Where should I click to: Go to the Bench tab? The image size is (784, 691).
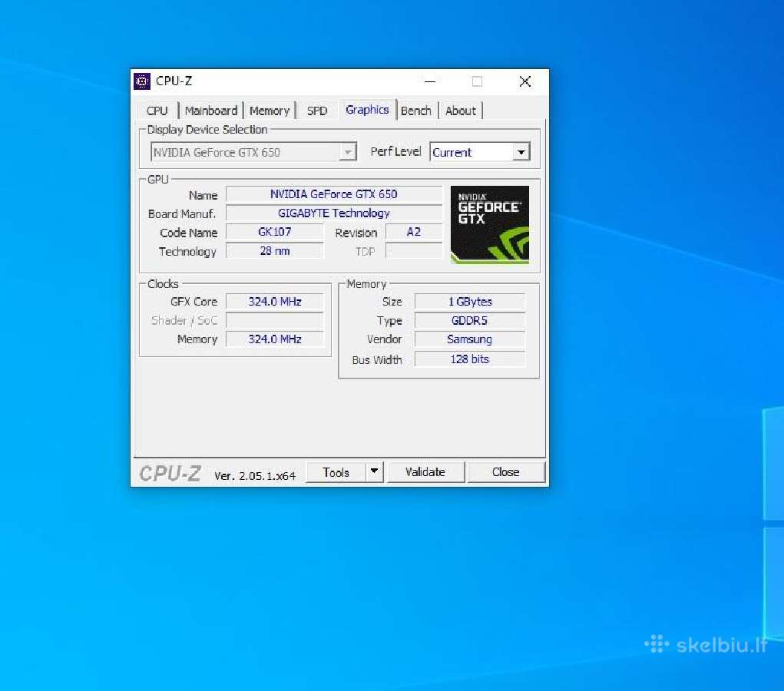point(416,111)
